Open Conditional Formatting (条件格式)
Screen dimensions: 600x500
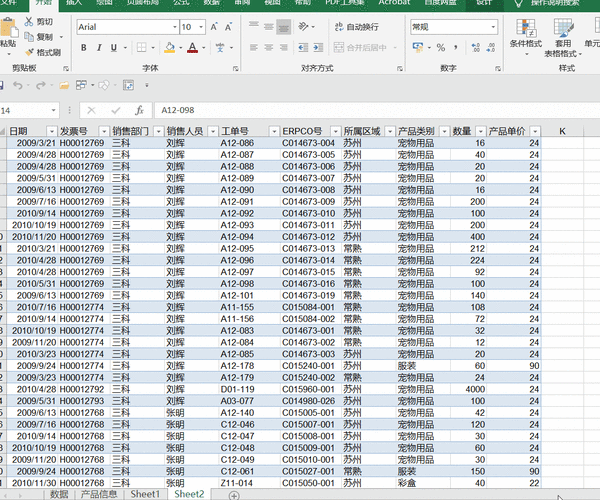pos(526,37)
